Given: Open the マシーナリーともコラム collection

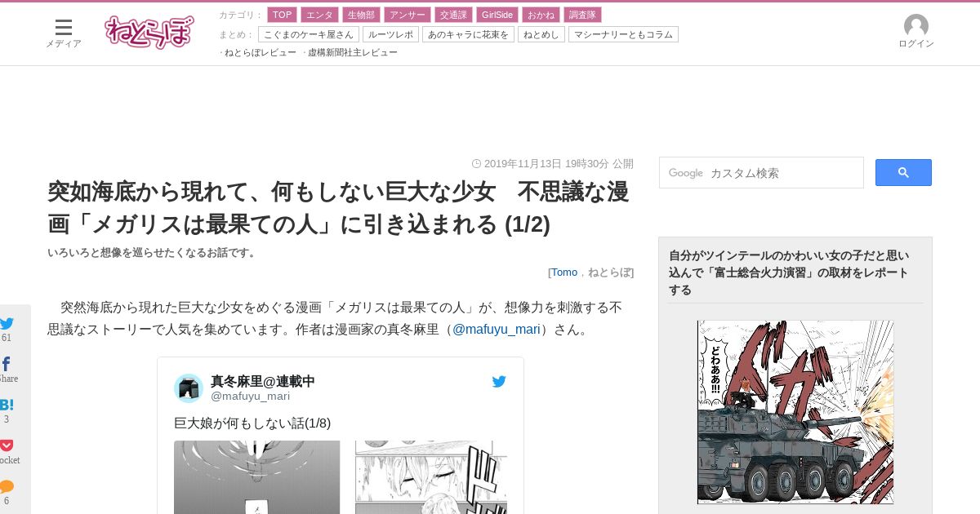Looking at the screenshot, I should point(623,34).
